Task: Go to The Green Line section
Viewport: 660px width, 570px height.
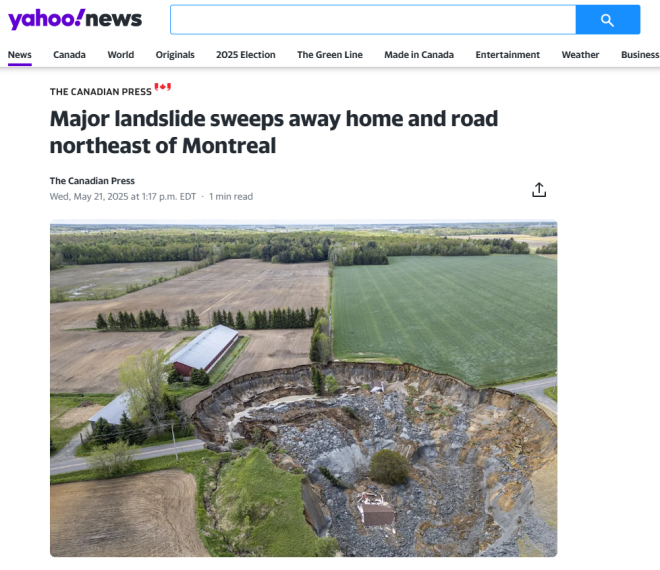Action: tap(330, 55)
